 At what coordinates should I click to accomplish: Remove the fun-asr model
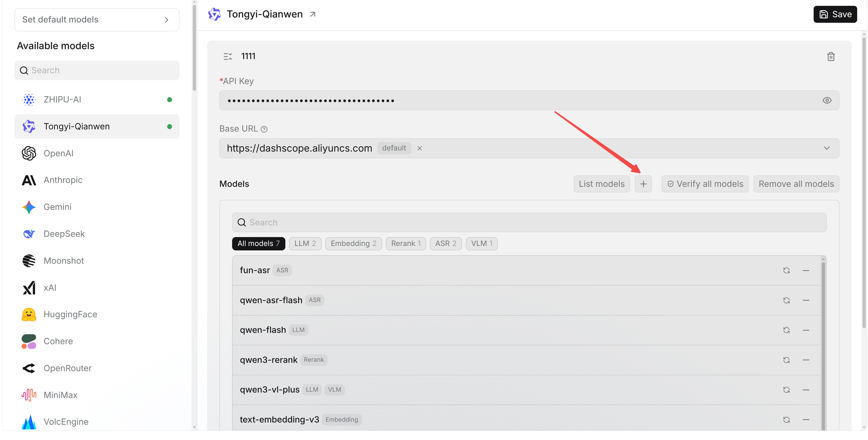tap(806, 271)
